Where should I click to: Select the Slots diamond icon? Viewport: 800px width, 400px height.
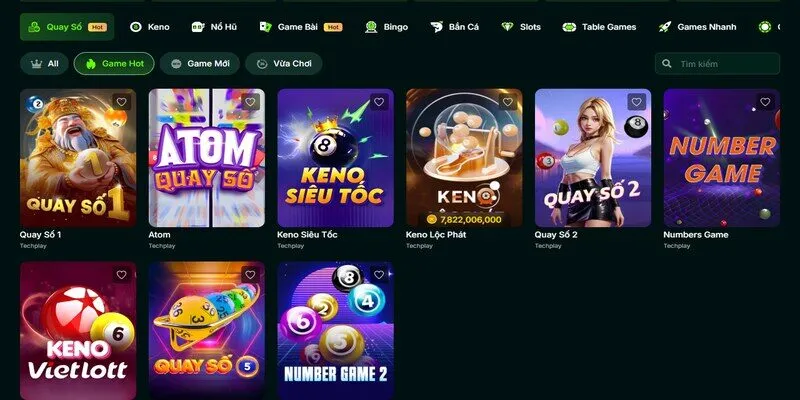click(507, 27)
